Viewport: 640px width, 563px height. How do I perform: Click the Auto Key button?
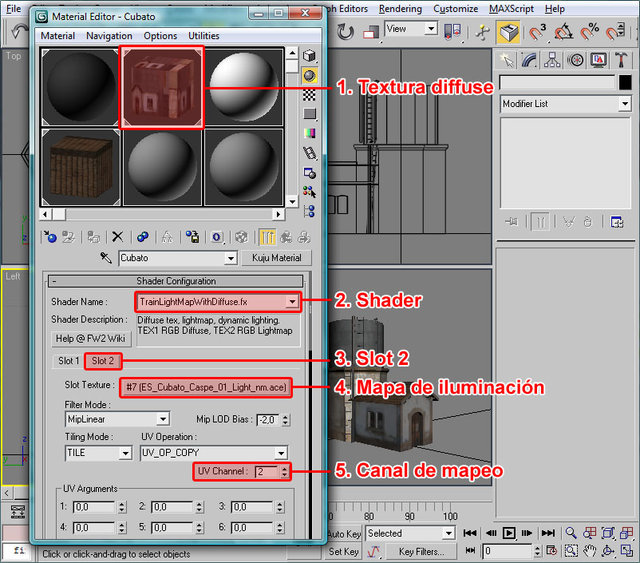click(x=343, y=533)
